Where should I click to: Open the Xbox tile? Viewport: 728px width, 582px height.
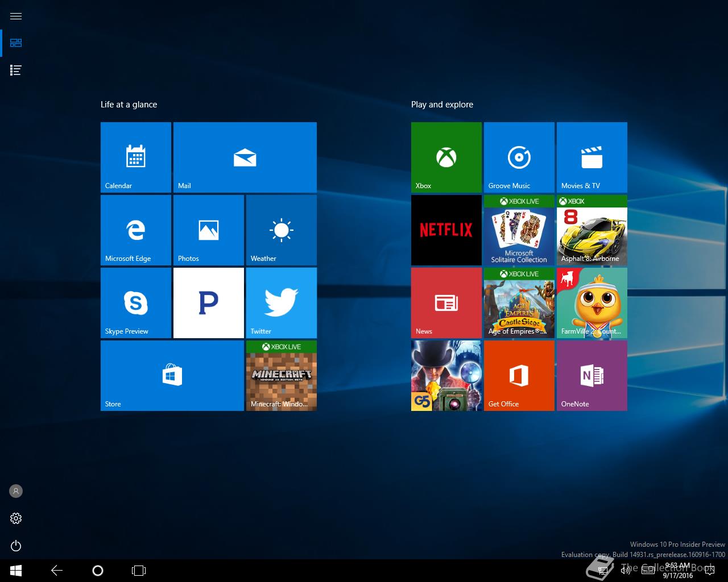click(x=446, y=157)
